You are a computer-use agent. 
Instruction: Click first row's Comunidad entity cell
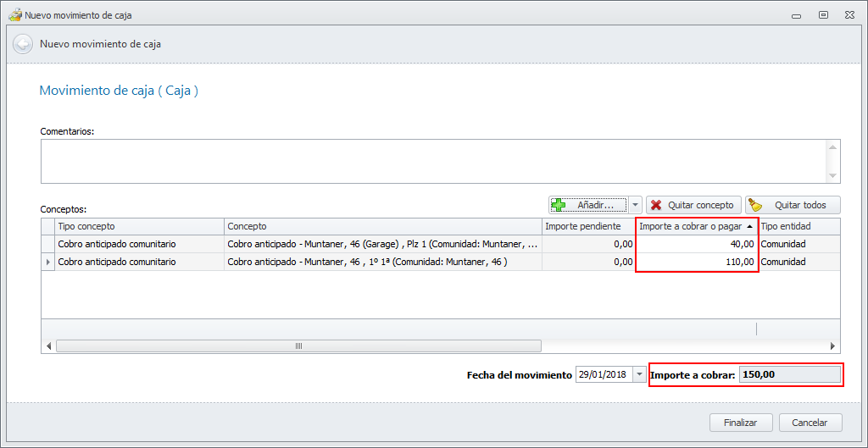click(798, 244)
